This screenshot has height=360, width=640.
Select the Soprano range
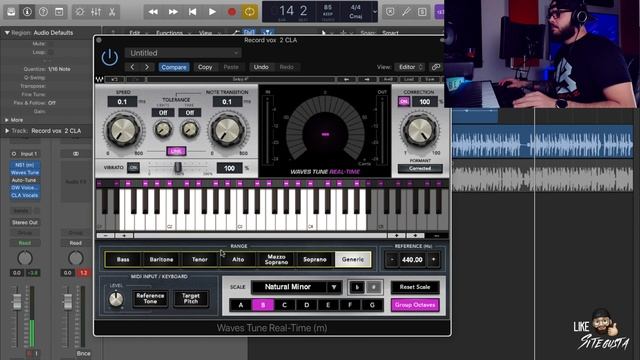point(315,259)
